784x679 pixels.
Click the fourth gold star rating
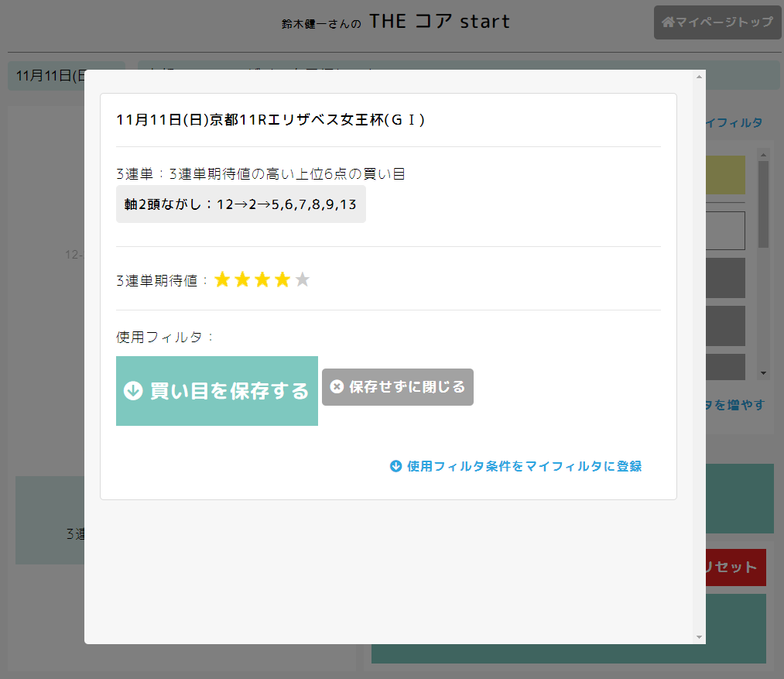282,279
